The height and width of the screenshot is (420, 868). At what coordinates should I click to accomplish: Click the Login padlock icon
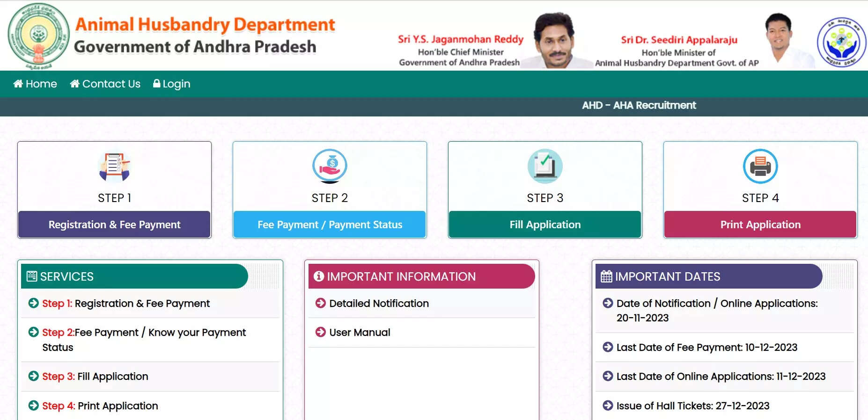click(x=157, y=84)
